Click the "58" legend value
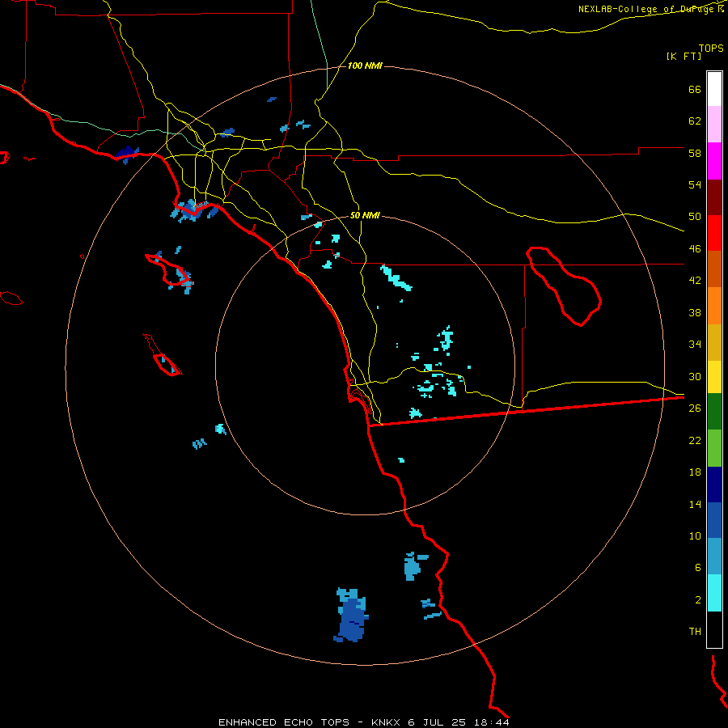 (695, 153)
